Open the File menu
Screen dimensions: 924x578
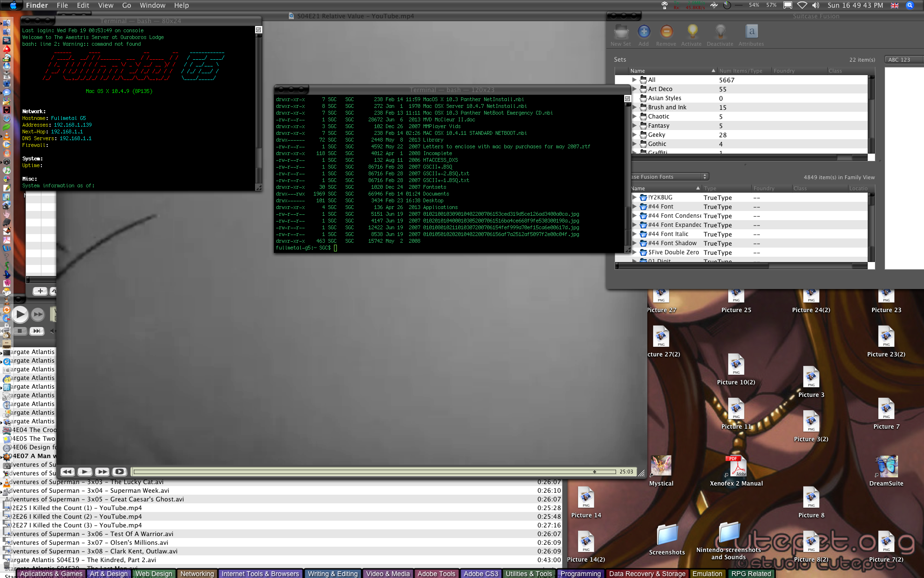pos(62,5)
